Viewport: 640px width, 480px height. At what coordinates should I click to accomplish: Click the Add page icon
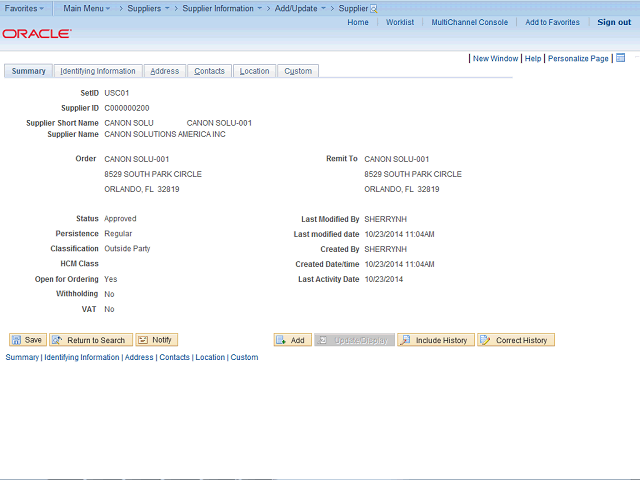[281, 340]
